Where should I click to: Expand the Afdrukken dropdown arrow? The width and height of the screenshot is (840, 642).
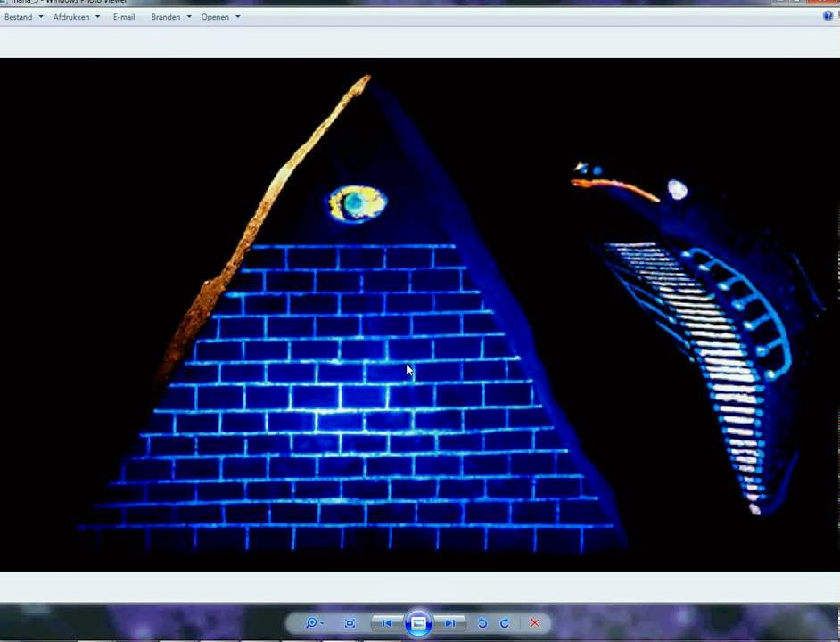[x=98, y=17]
